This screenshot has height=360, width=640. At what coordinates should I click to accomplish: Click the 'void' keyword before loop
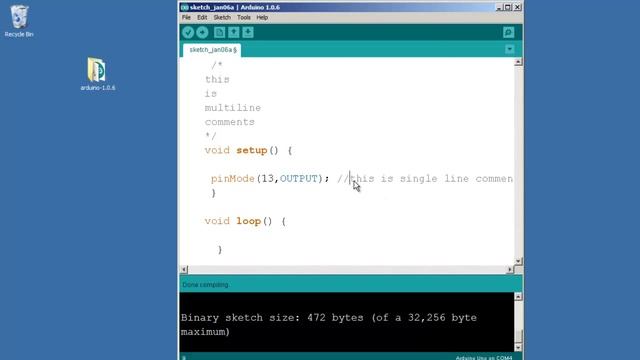coord(217,221)
